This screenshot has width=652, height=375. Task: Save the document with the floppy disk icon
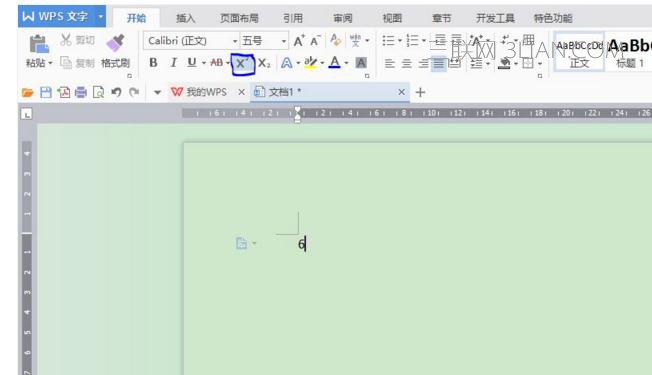pos(46,92)
